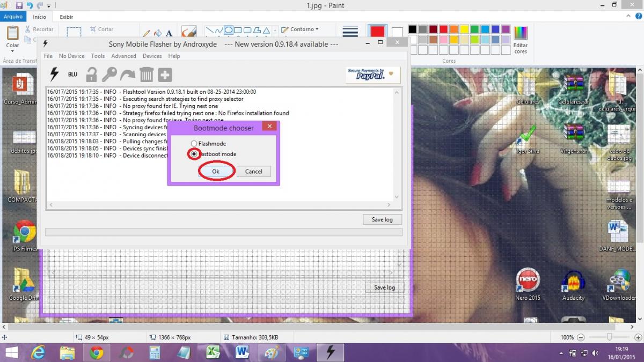Click the Save log button in Flashtool
The image size is (644, 362).
pyautogui.click(x=382, y=219)
